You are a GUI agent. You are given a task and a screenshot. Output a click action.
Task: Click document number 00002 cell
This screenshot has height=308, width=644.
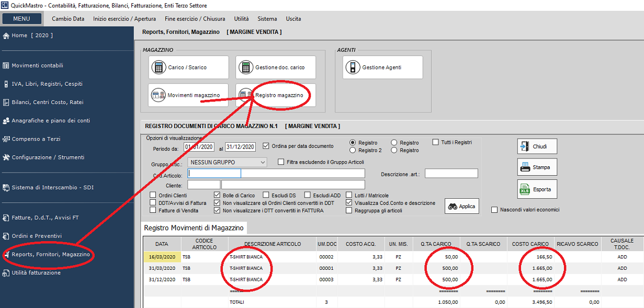pyautogui.click(x=326, y=257)
